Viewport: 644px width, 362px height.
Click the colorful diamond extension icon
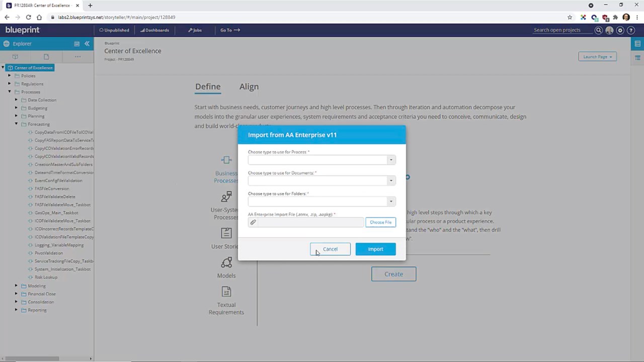pyautogui.click(x=583, y=17)
